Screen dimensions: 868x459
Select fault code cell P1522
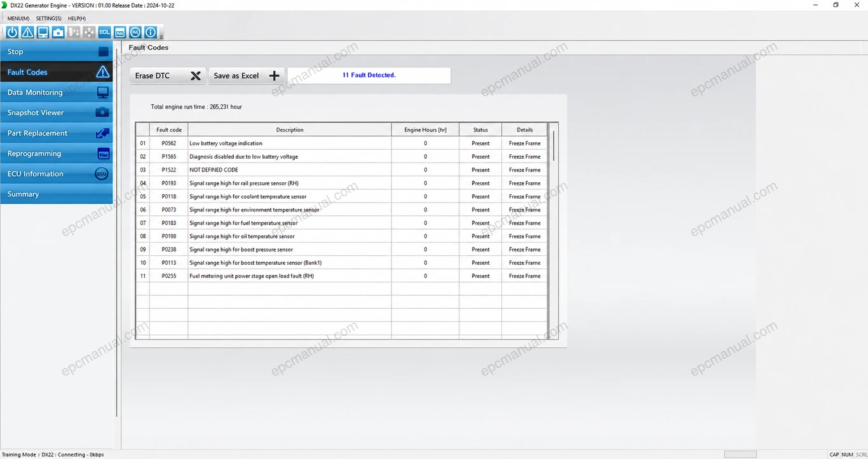(169, 170)
